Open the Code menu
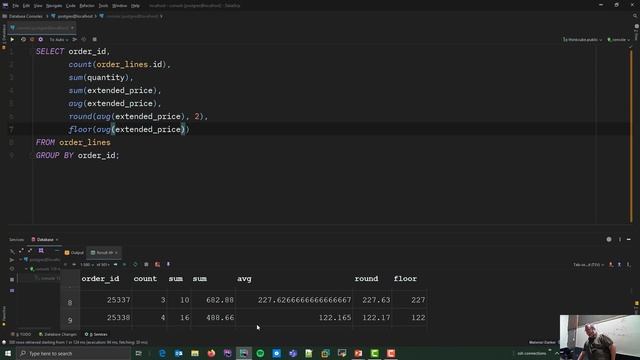The image size is (640, 360). click(x=71, y=6)
